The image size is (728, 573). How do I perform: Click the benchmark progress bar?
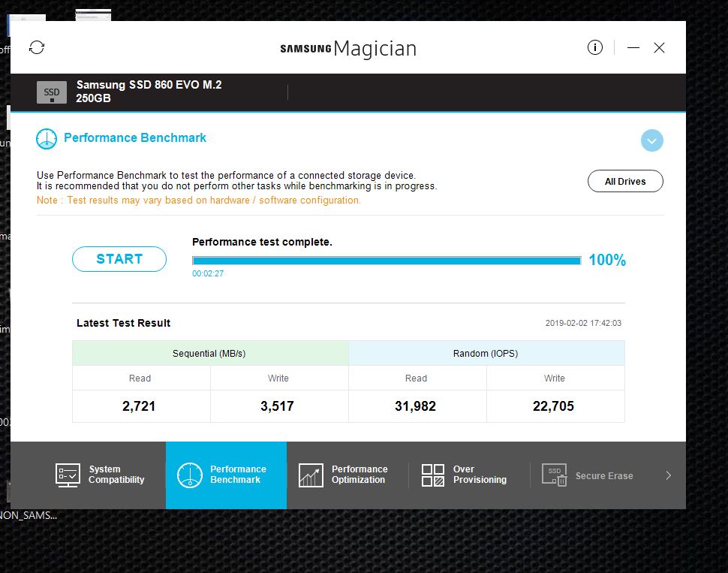[387, 261]
